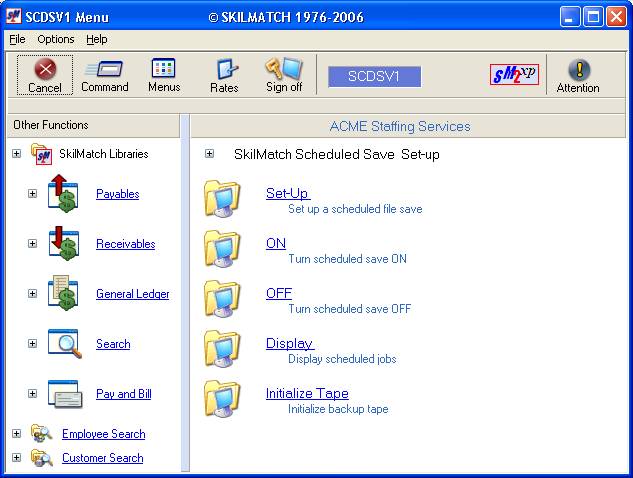The height and width of the screenshot is (478, 633).
Task: Click the Rates toolbar icon
Action: click(x=227, y=69)
